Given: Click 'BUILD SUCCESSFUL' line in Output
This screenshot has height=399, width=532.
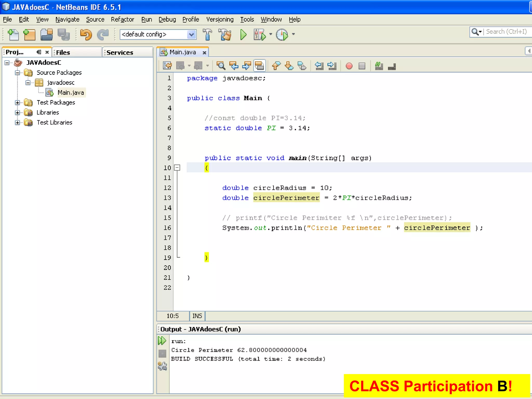Looking at the screenshot, I should 248,359.
